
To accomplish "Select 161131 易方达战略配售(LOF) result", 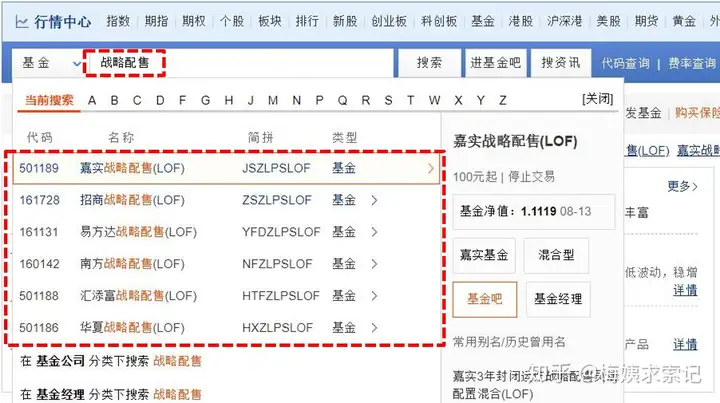I will 226,232.
